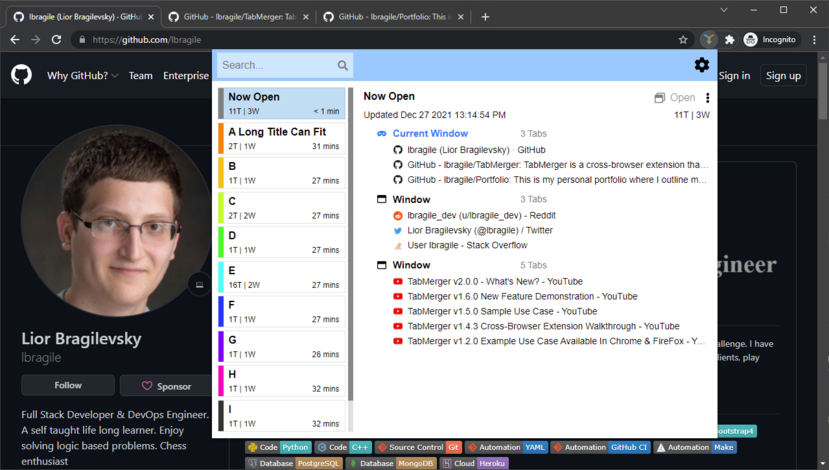Click the Incognito profile icon
The width and height of the screenshot is (829, 470).
point(750,40)
